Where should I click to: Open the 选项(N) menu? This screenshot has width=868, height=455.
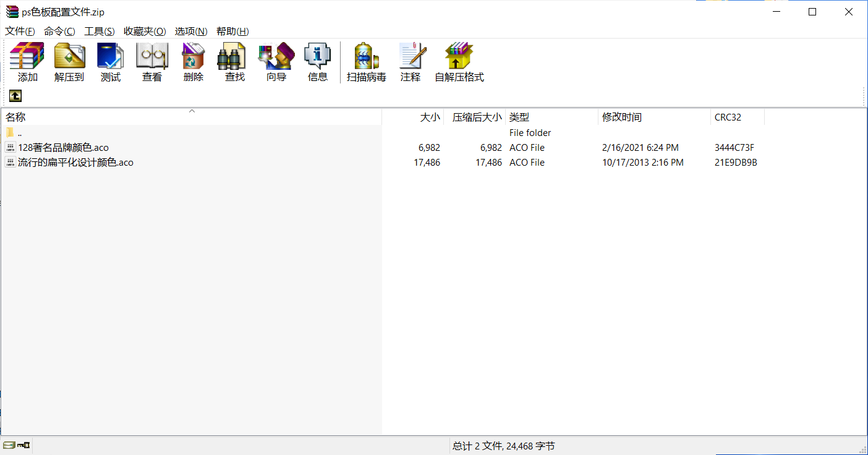click(190, 32)
